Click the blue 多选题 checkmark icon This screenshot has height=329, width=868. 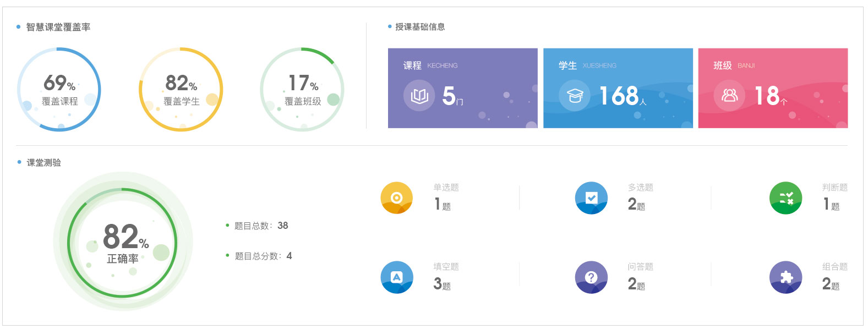(592, 198)
